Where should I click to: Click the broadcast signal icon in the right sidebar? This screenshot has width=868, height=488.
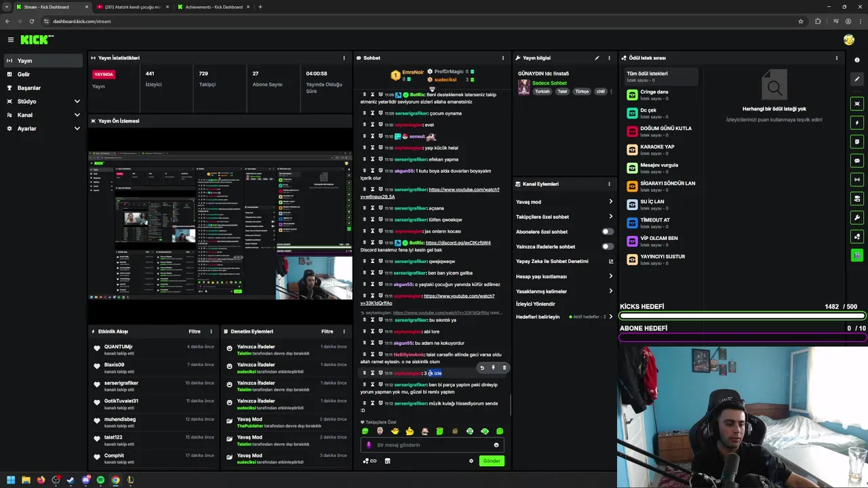[x=857, y=180]
